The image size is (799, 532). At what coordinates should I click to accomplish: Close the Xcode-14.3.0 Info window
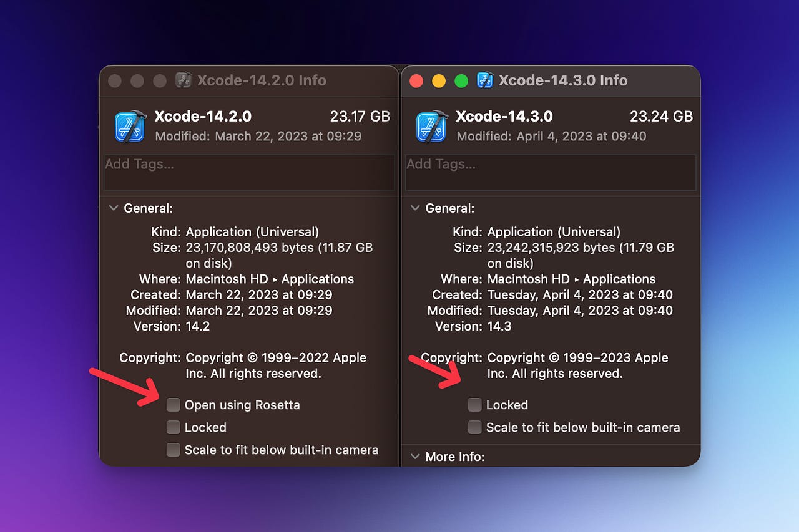tap(416, 81)
